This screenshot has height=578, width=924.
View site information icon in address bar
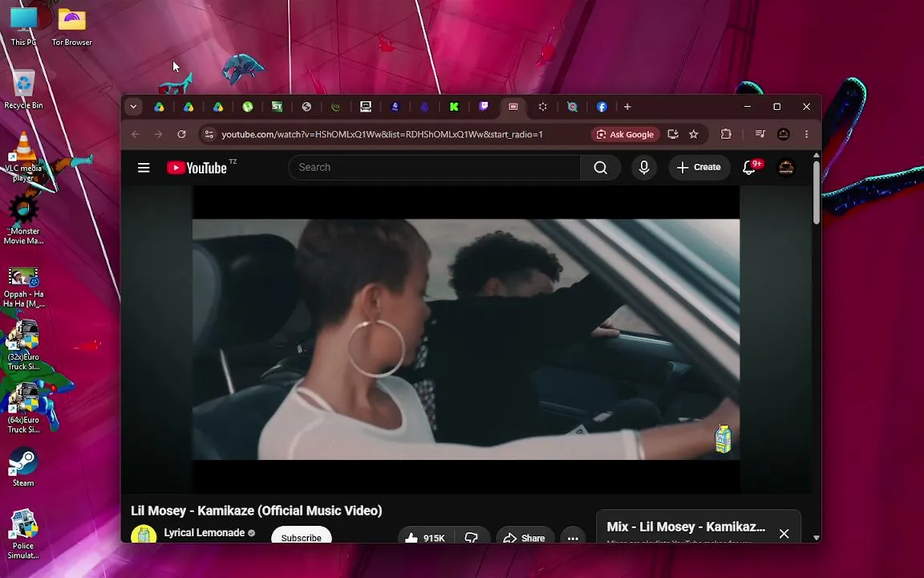point(209,135)
